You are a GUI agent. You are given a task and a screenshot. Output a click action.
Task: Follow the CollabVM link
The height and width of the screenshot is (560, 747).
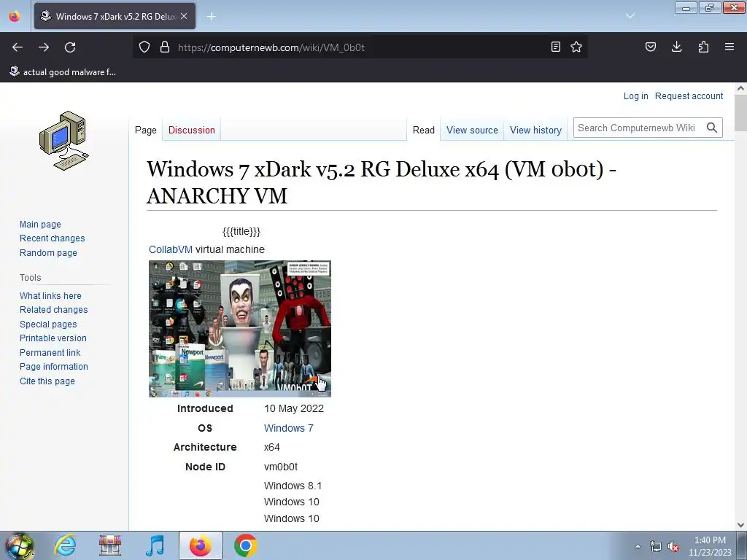coord(171,249)
